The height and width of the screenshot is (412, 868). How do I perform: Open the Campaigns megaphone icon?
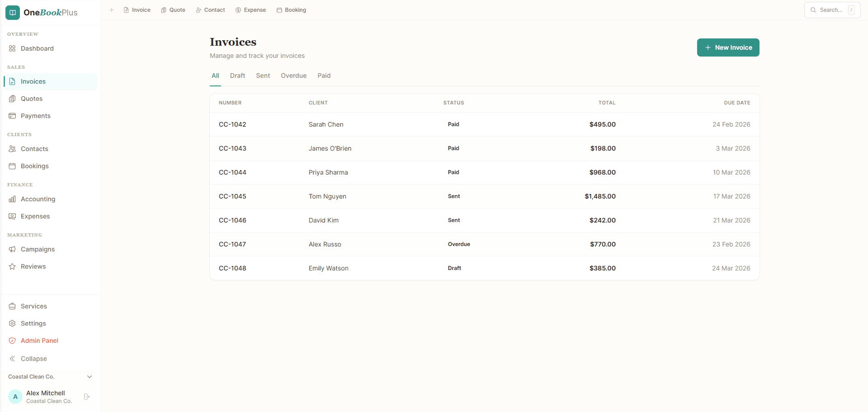[12, 249]
